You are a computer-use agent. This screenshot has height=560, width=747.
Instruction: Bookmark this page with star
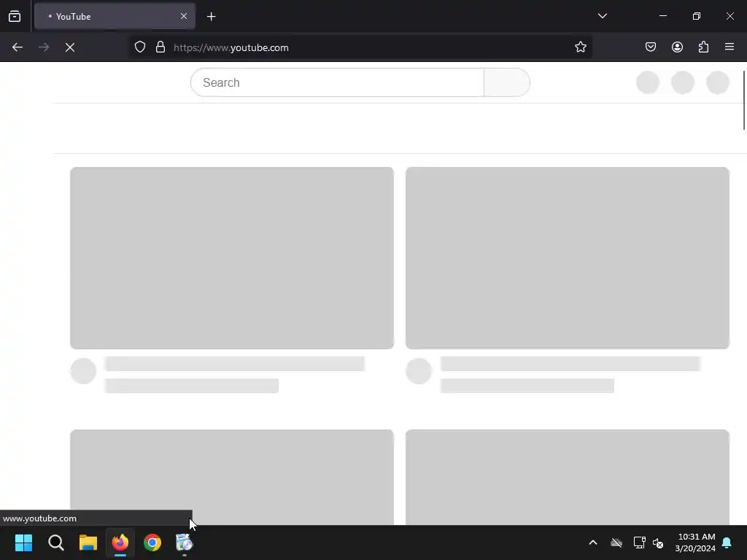[580, 47]
